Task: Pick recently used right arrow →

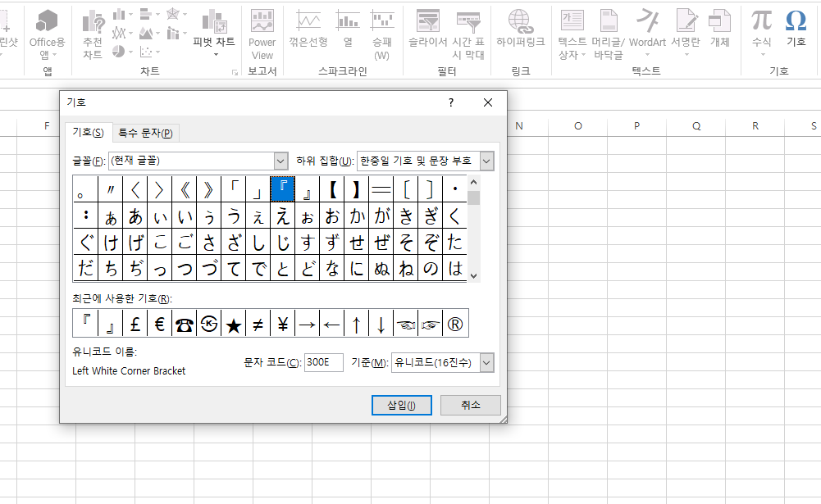Action: 308,324
